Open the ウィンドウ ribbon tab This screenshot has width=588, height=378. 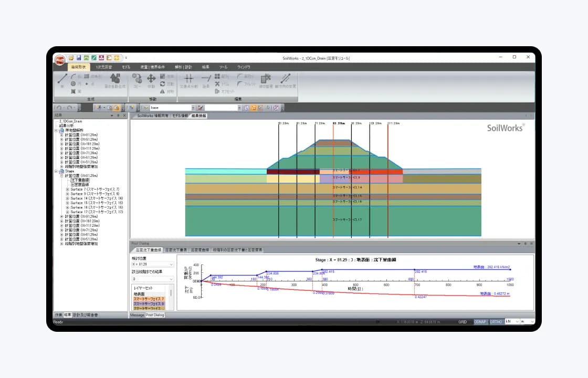tap(244, 67)
